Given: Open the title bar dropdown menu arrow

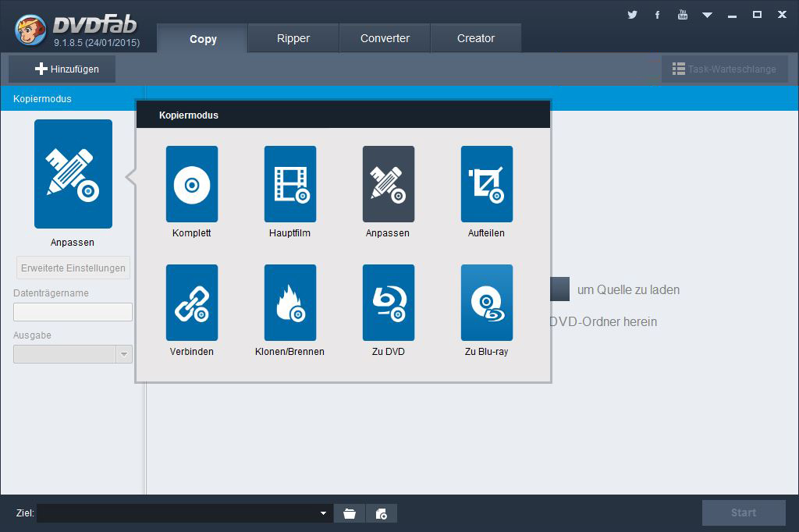Looking at the screenshot, I should [707, 15].
